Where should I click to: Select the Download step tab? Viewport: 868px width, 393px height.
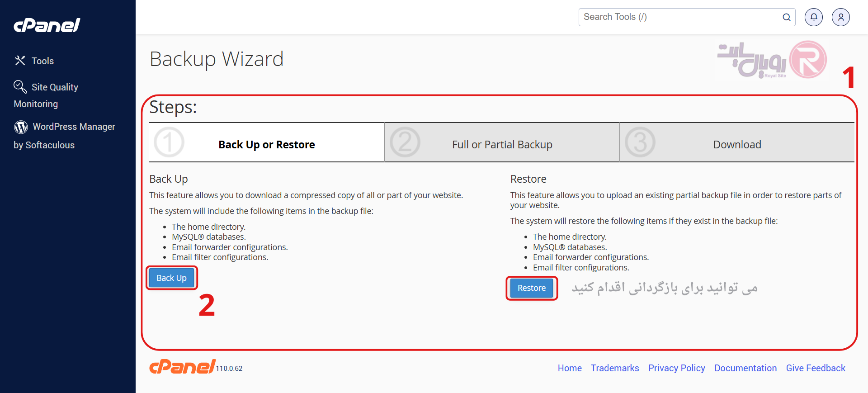pos(737,145)
